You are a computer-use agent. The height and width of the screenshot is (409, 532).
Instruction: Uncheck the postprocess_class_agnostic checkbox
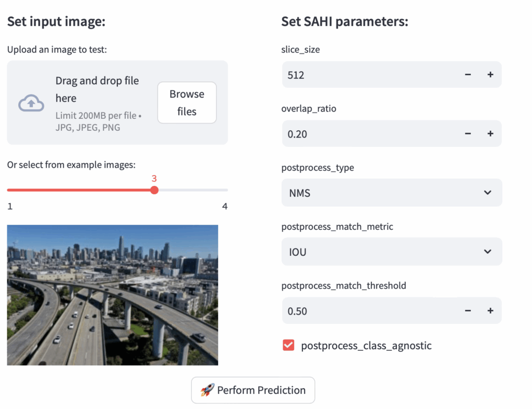[288, 345]
